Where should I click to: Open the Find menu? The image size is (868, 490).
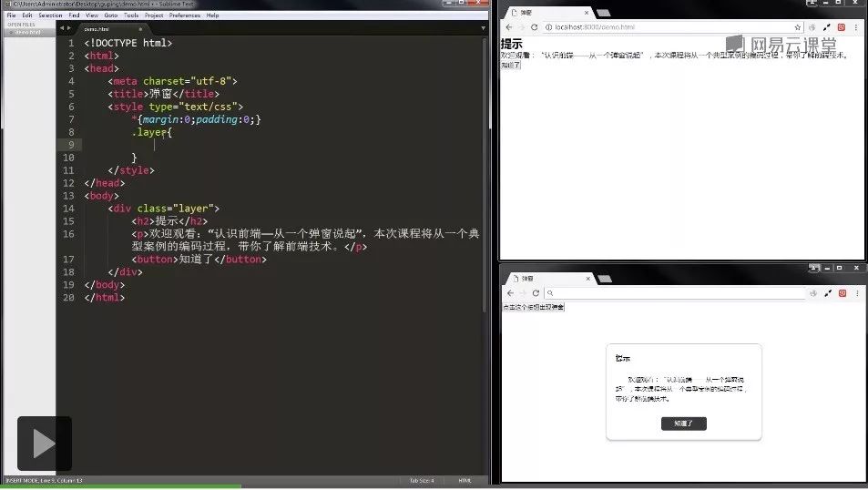coord(74,15)
